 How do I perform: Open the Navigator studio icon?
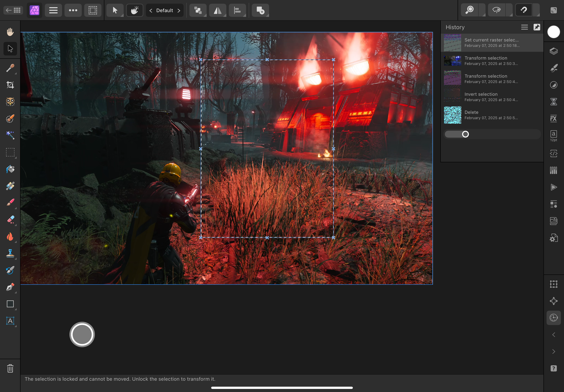click(554, 301)
